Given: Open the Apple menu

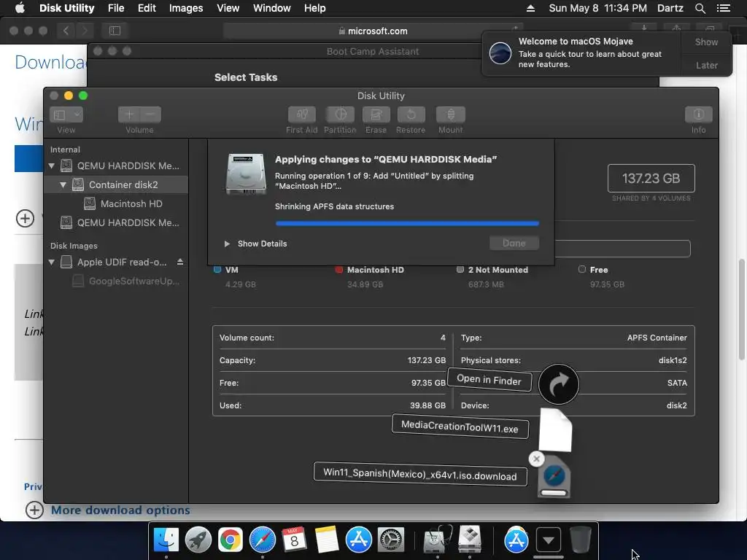Looking at the screenshot, I should click(20, 7).
